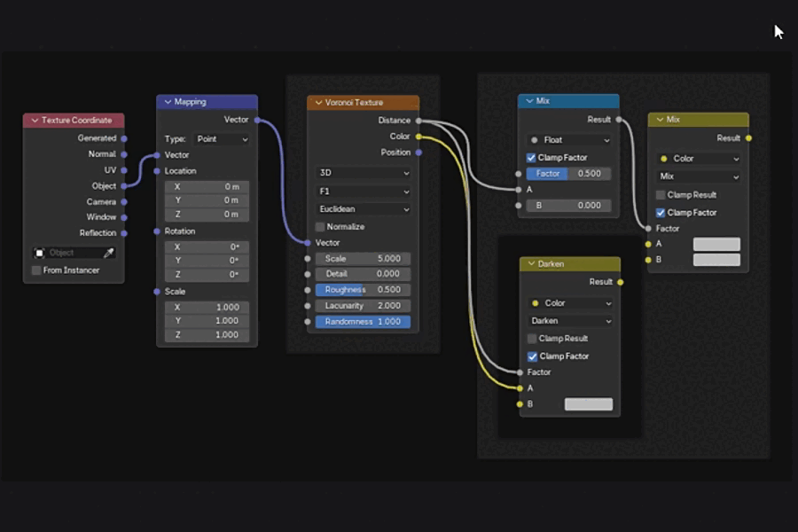Image resolution: width=798 pixels, height=532 pixels.
Task: Click the Voronoi Detail value field
Action: [x=363, y=274]
